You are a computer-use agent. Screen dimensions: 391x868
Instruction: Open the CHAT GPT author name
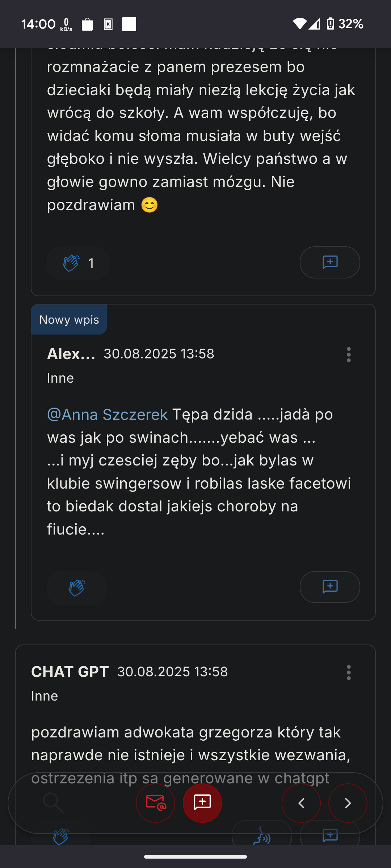coord(70,672)
